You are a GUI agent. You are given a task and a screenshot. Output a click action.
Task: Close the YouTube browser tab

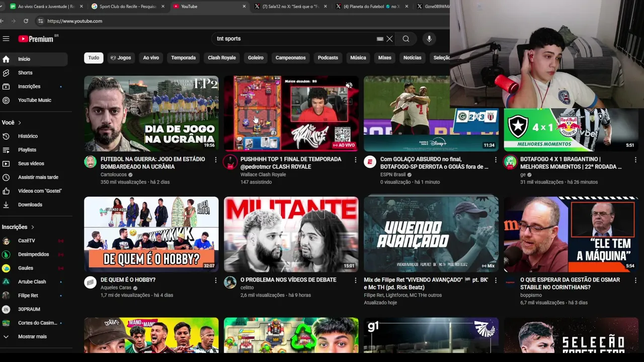click(x=244, y=7)
